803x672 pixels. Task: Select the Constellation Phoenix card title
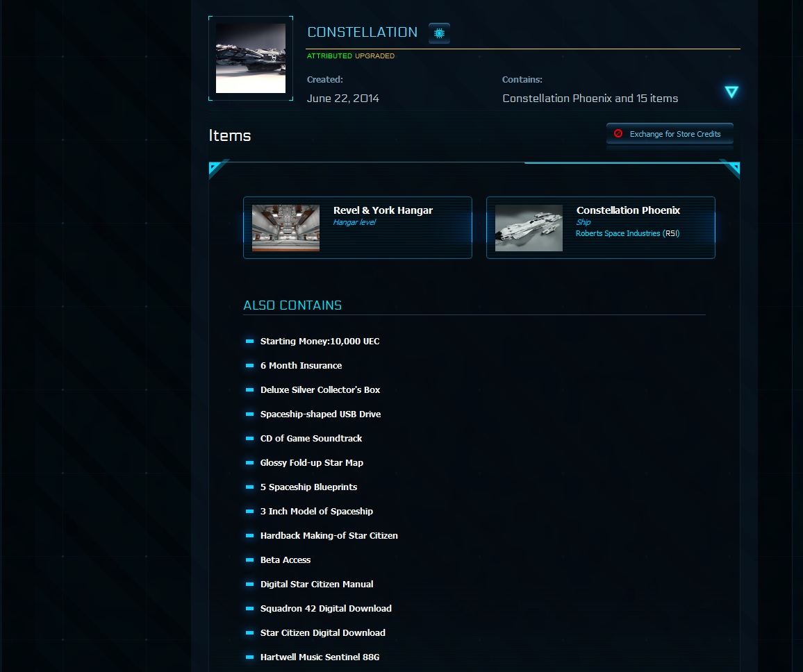click(628, 210)
